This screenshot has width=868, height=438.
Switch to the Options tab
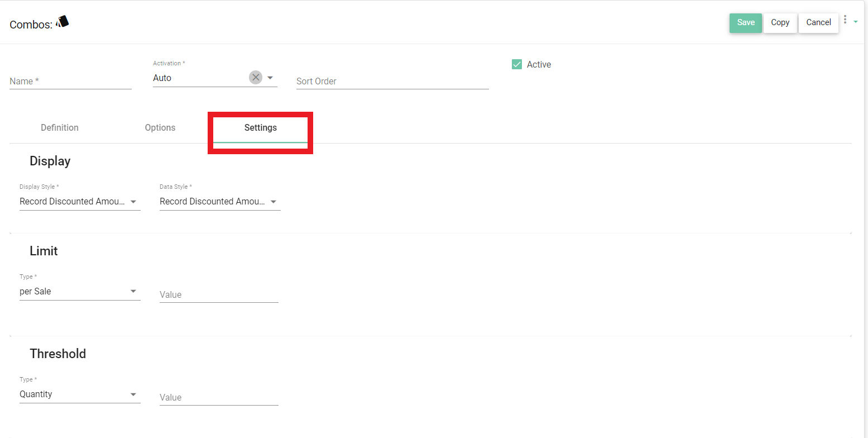point(160,128)
